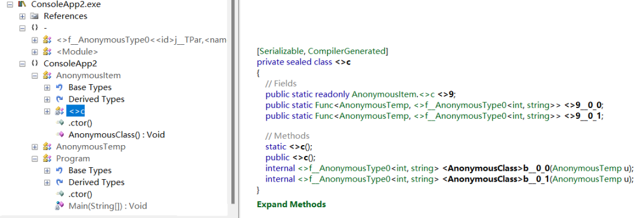
Task: Click .ctor() method icon under AnonymousItem
Action: 60,122
